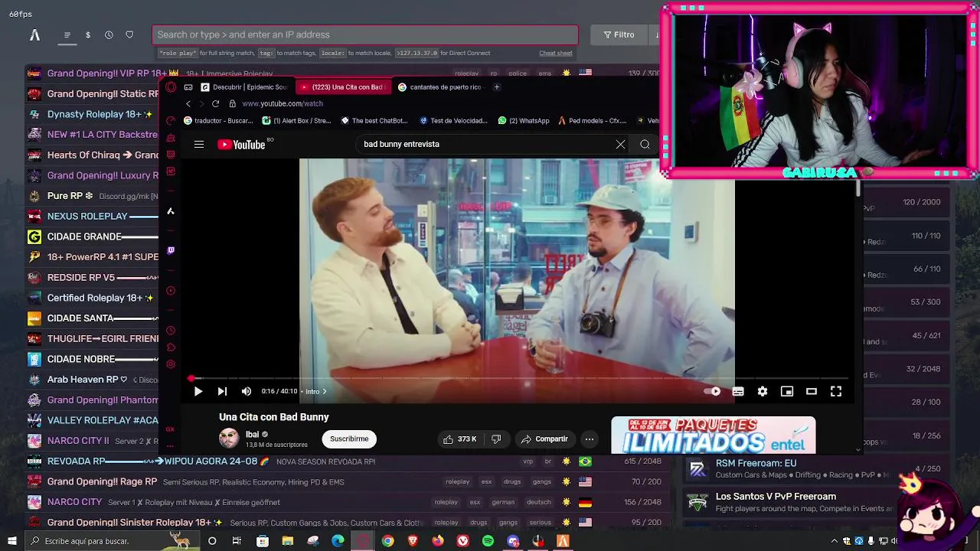Open FiveM from the taskbar
980x551 pixels.
pyautogui.click(x=563, y=541)
